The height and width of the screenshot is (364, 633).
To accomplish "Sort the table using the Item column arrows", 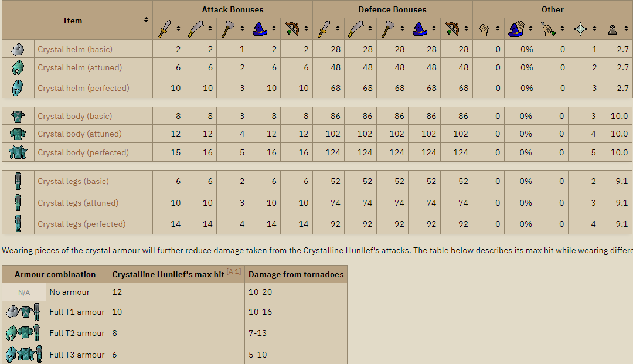I will pos(146,20).
